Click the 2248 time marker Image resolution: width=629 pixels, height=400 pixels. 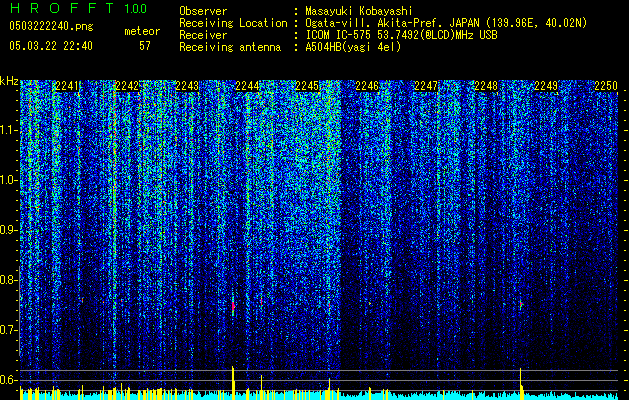(x=486, y=86)
